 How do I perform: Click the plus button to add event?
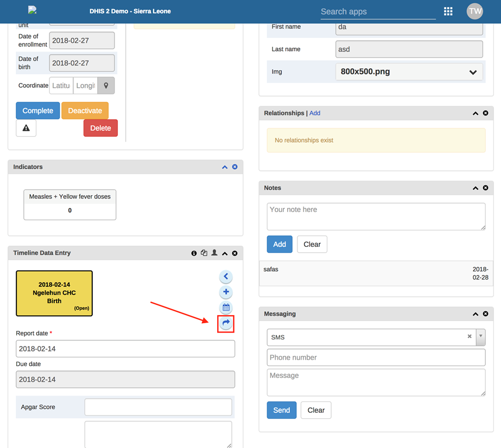[226, 292]
